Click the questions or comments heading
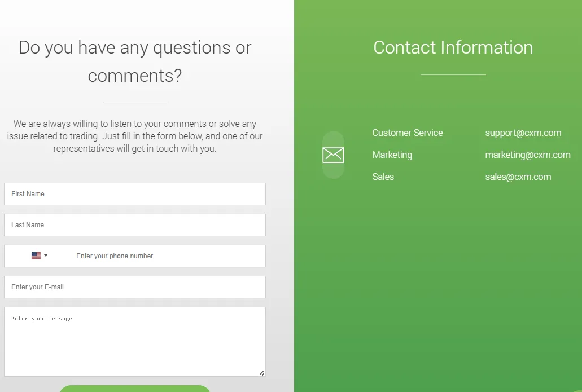Screen dimensions: 582x392 [x=135, y=61]
